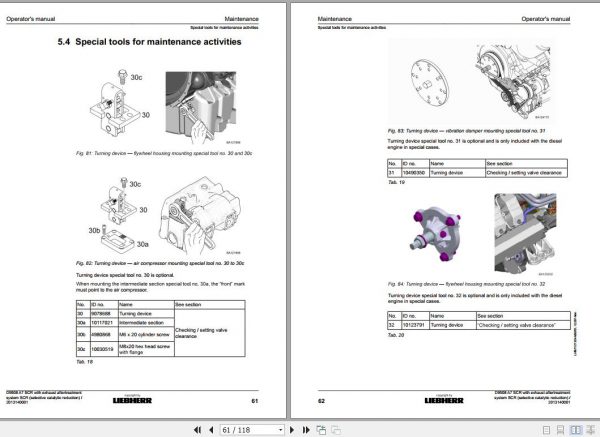Click the heading '5.4 Special tools for maintenance activities'
Screen dimensions: 600x437
tap(149, 42)
